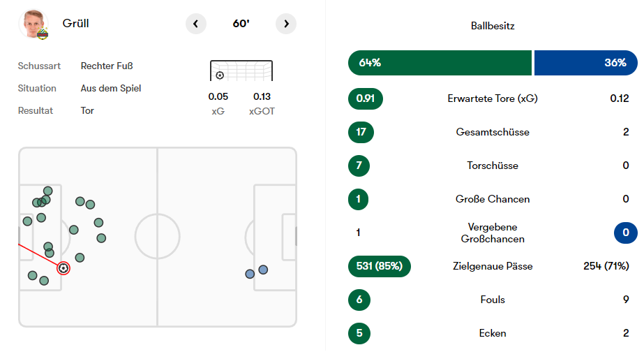Go to the previous shot arrow
Screen dimensions: 644x359
coord(196,24)
